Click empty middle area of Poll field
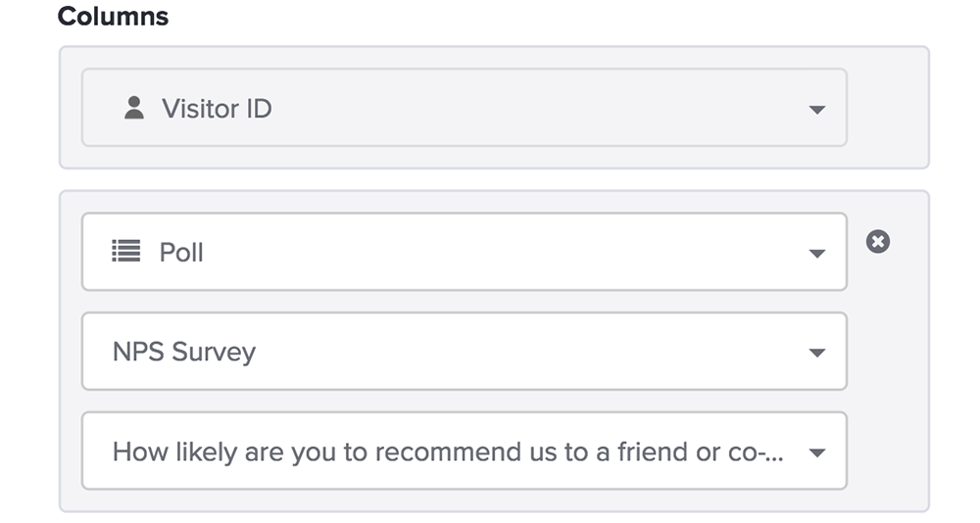Viewport: 980px width, 523px height. [x=500, y=252]
